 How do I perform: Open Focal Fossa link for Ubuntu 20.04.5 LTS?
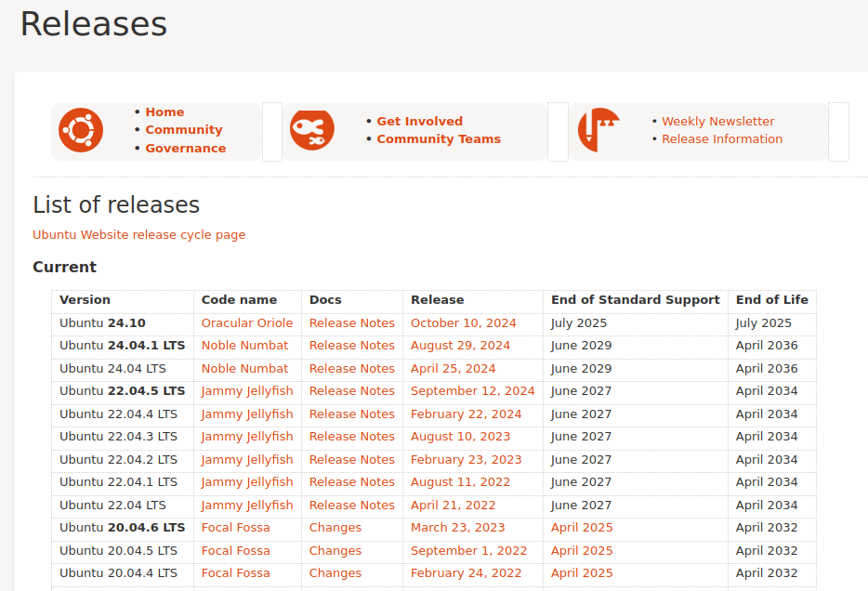click(x=235, y=551)
